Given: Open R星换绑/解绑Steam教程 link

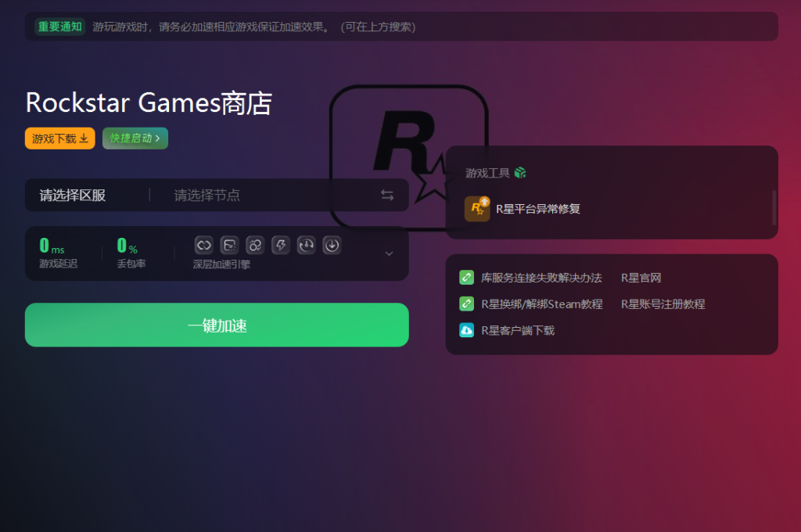Looking at the screenshot, I should 542,304.
